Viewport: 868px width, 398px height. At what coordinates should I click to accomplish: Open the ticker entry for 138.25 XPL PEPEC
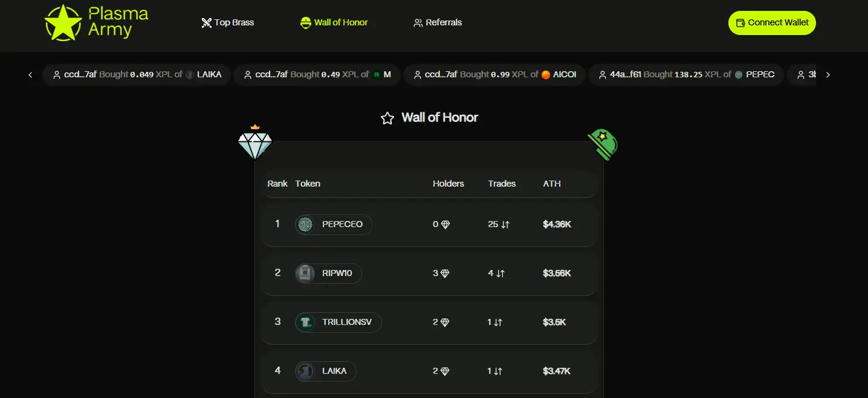point(685,75)
